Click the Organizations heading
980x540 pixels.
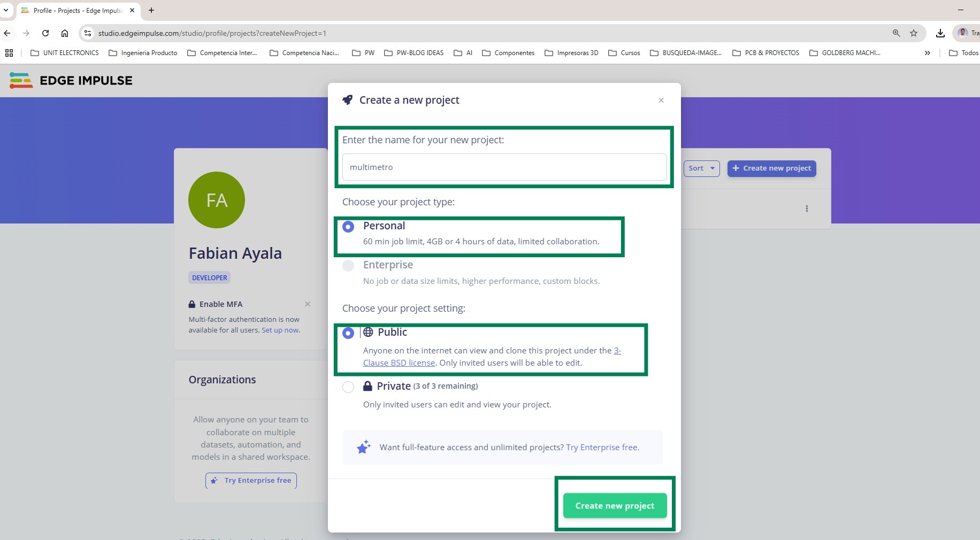(x=222, y=380)
